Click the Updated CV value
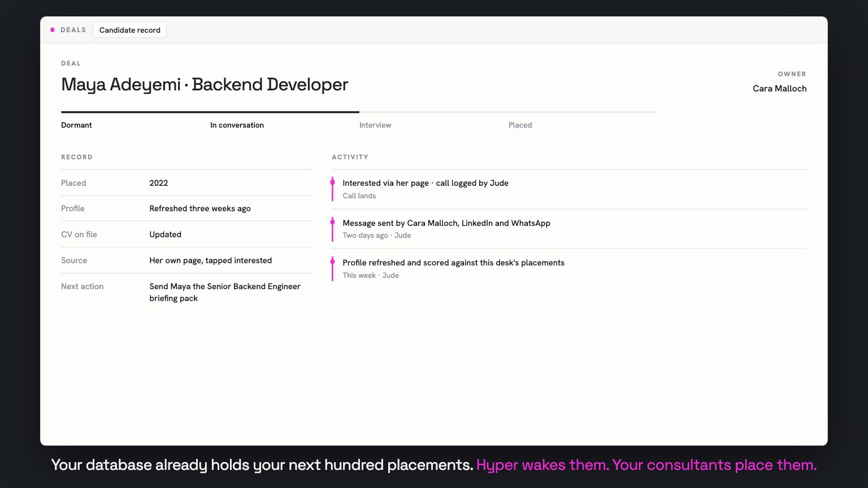Viewport: 868px width, 488px height. click(165, 234)
